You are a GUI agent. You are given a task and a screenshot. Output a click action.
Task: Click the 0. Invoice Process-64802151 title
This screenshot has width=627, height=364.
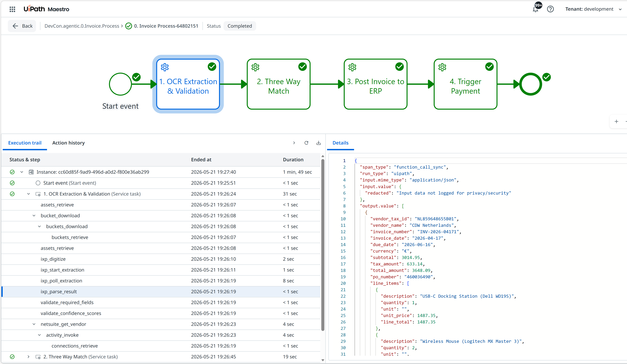[166, 26]
